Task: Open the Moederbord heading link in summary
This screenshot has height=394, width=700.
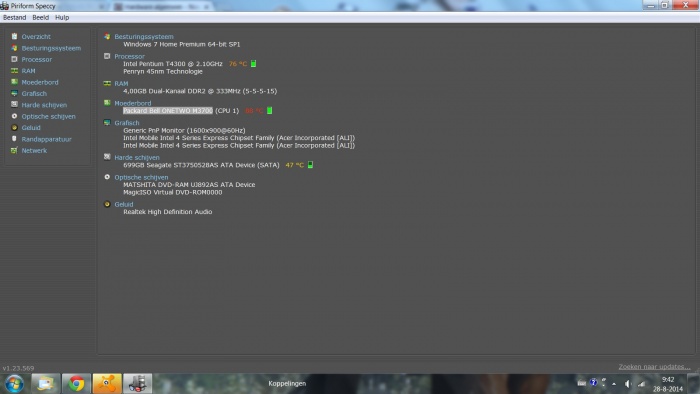Action: point(133,103)
